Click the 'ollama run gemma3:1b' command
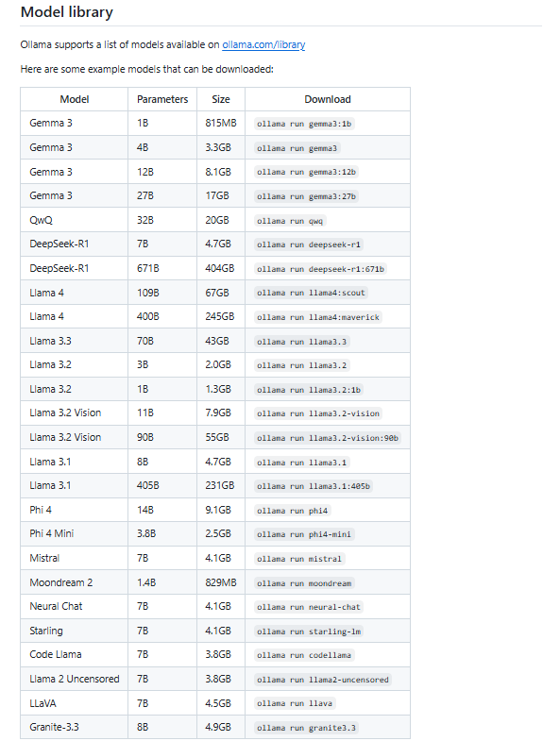This screenshot has height=741, width=560. [x=304, y=124]
